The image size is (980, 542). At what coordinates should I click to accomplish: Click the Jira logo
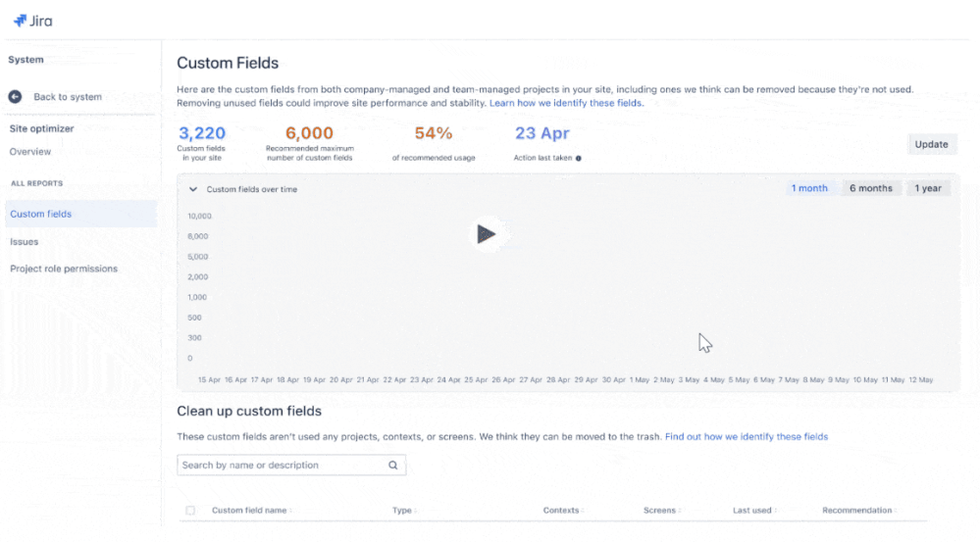33,21
